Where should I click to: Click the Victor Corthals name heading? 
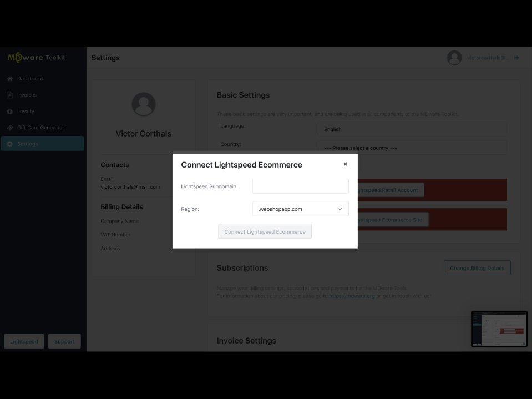coord(144,134)
